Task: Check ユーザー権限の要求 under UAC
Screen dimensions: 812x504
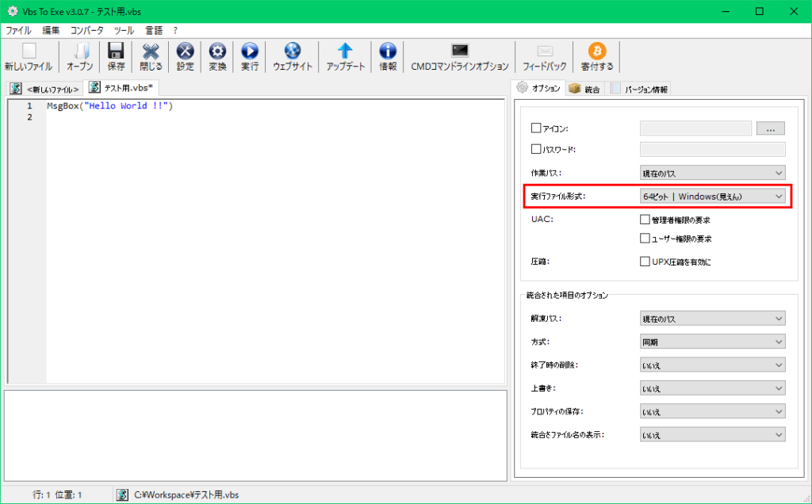Action: (x=645, y=239)
